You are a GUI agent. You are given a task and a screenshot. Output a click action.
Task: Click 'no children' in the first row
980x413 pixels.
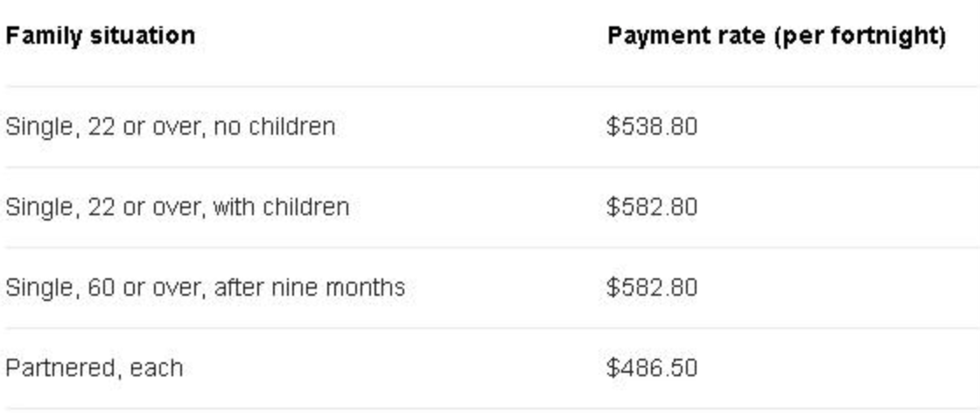tap(274, 127)
